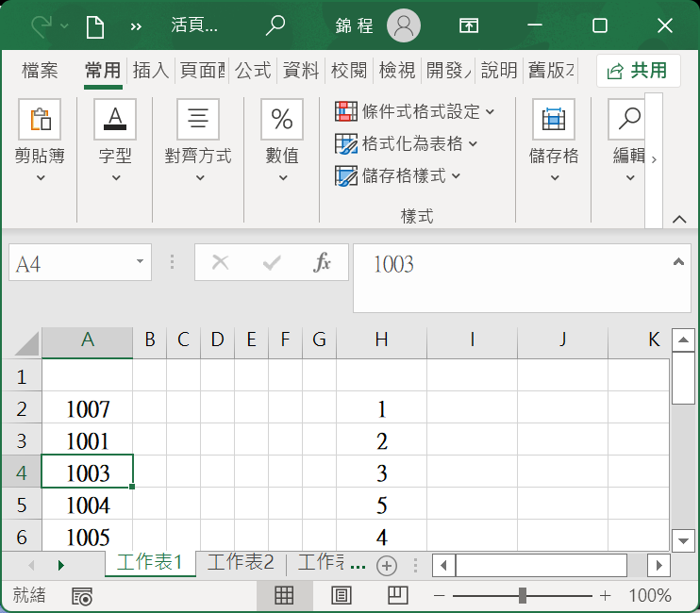700x613 pixels.
Task: Open the 字型 font group icon
Action: [x=115, y=120]
